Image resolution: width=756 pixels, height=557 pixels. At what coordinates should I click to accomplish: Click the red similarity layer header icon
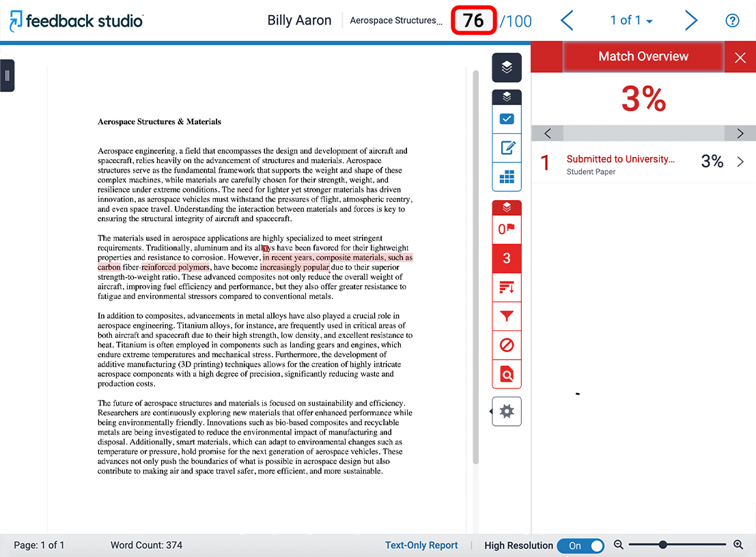[x=507, y=208]
